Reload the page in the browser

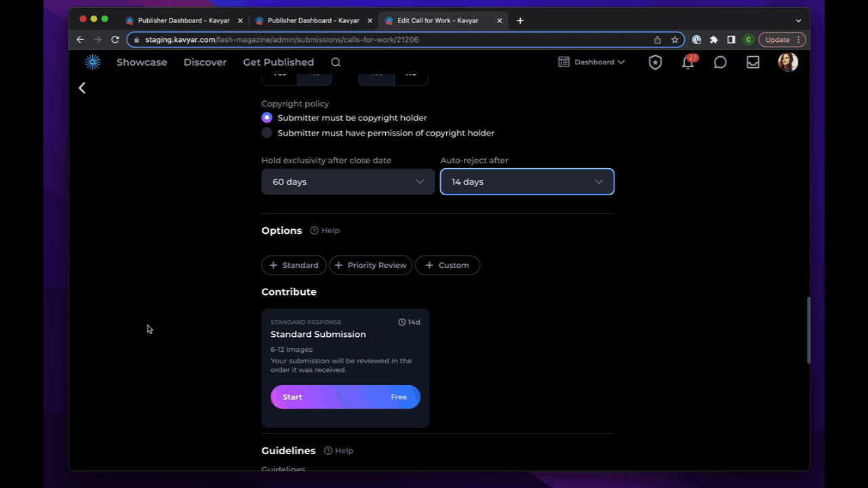[115, 39]
